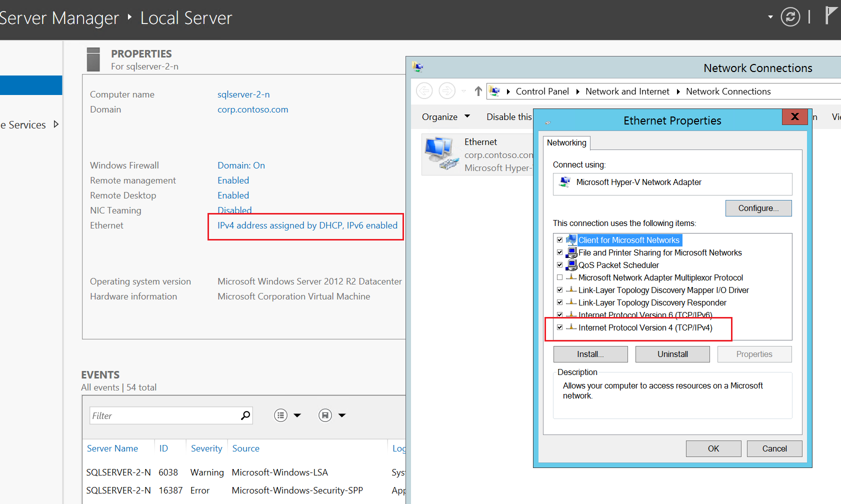The image size is (841, 504).
Task: Click the Configure... button
Action: pos(758,208)
